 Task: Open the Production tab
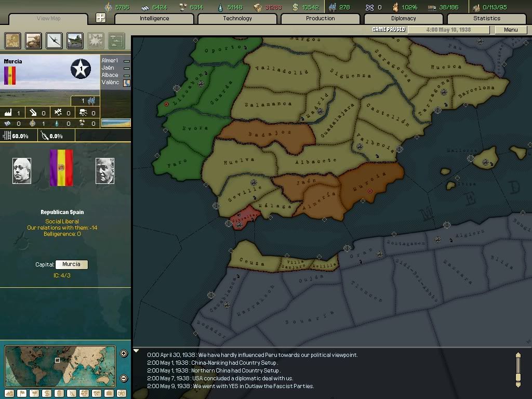pyautogui.click(x=320, y=18)
